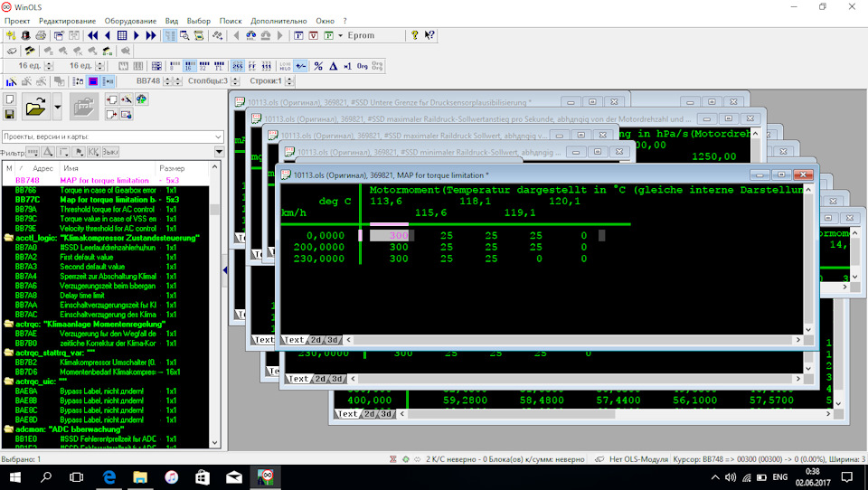Viewport: 868px width, 490px height.
Task: Open the Редактирование menu
Action: point(67,21)
